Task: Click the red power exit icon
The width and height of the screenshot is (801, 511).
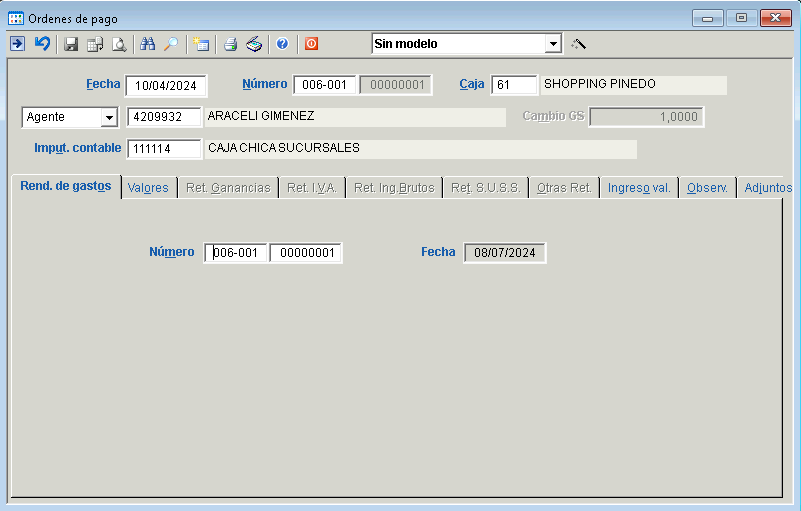Action: (x=311, y=44)
